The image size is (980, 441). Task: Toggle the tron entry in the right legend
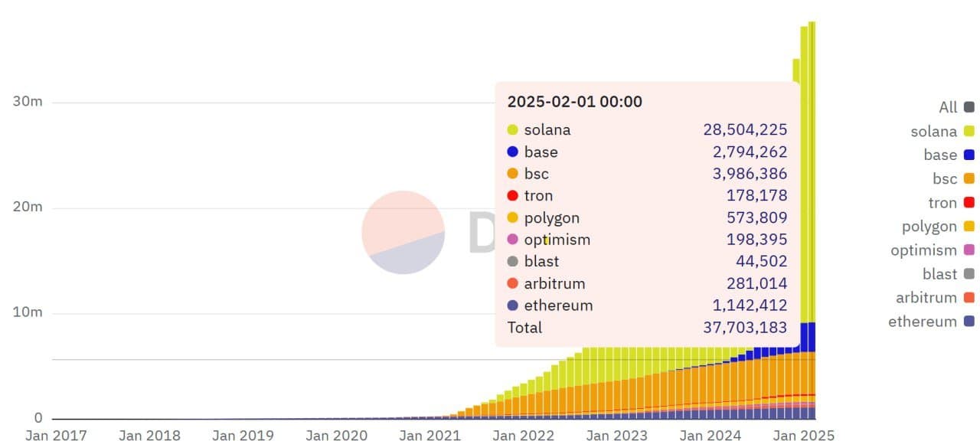(952, 203)
